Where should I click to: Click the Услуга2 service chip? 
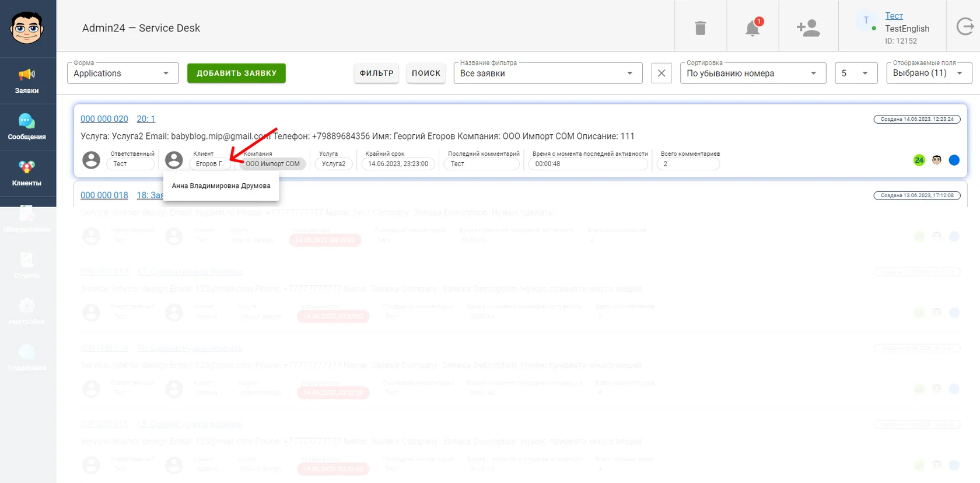pos(334,164)
